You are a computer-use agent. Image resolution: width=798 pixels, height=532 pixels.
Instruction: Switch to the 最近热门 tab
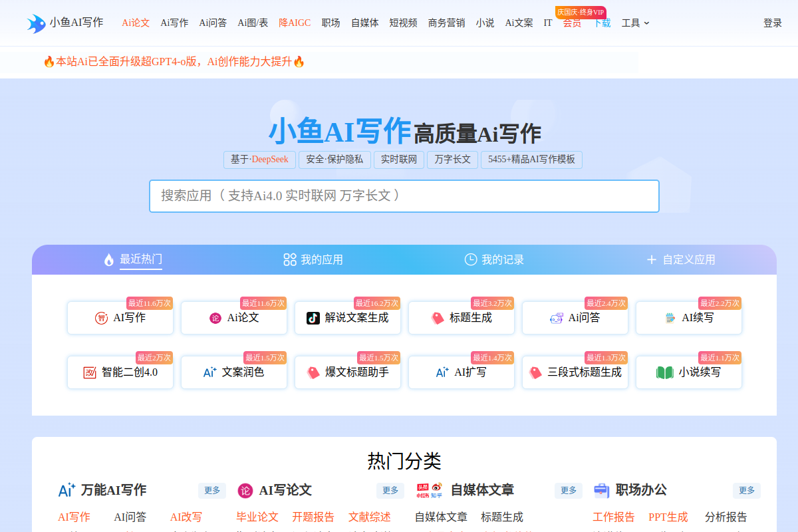coord(133,259)
